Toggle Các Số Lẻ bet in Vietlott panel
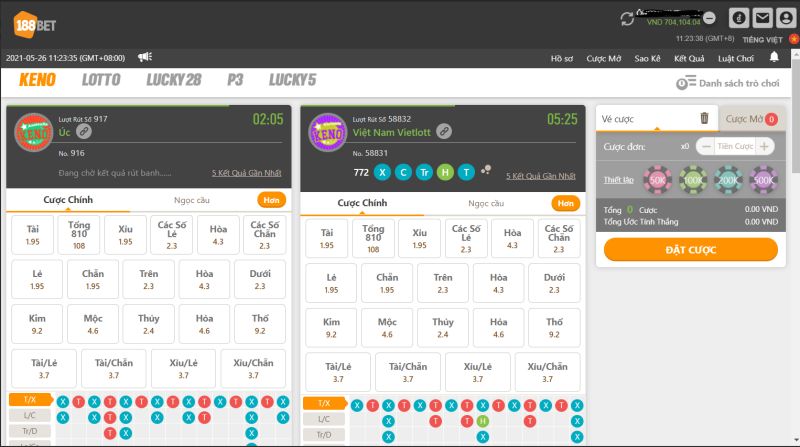Viewport: 800px width, 447px height. pos(466,238)
